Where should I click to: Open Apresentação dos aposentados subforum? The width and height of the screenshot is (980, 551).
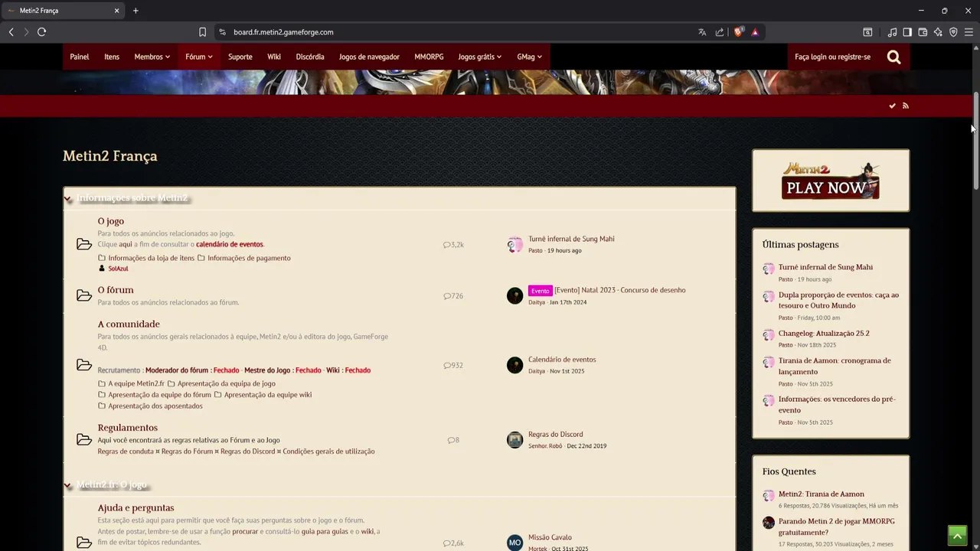pyautogui.click(x=155, y=406)
